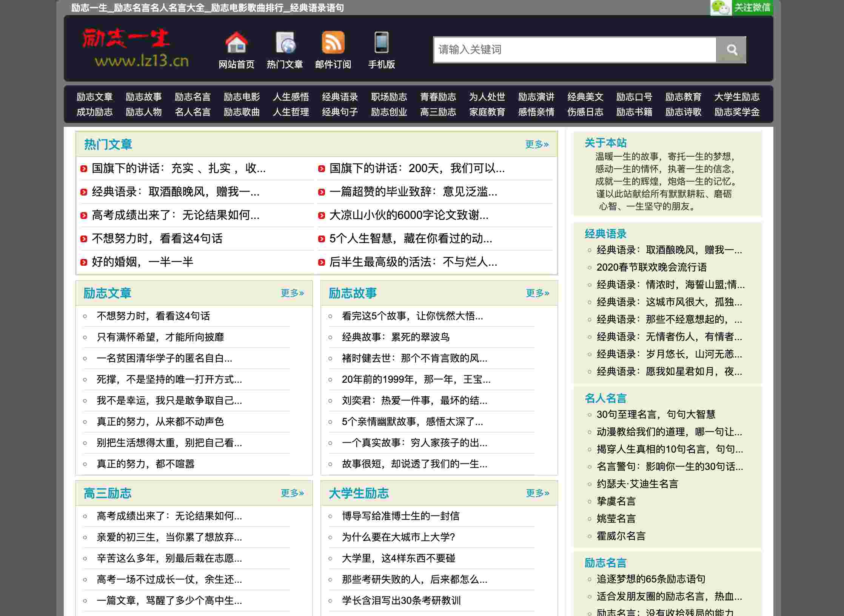844x616 pixels.
Task: Open sidebar 2020春节联欢晚会流行语
Action: pyautogui.click(x=651, y=267)
